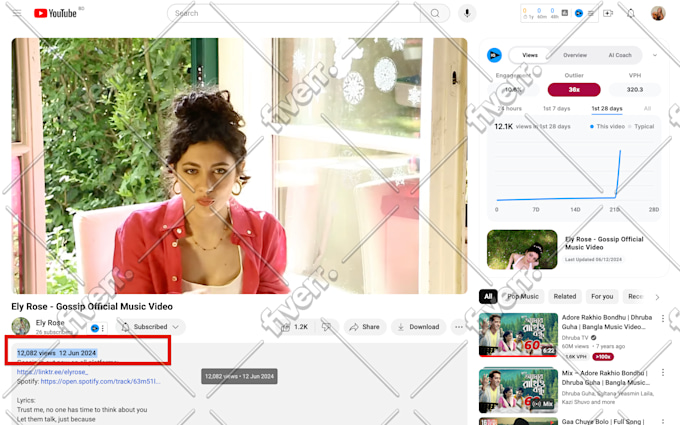This screenshot has height=425, width=680.
Task: Click the blue extension logo in analytics panel
Action: [x=494, y=55]
